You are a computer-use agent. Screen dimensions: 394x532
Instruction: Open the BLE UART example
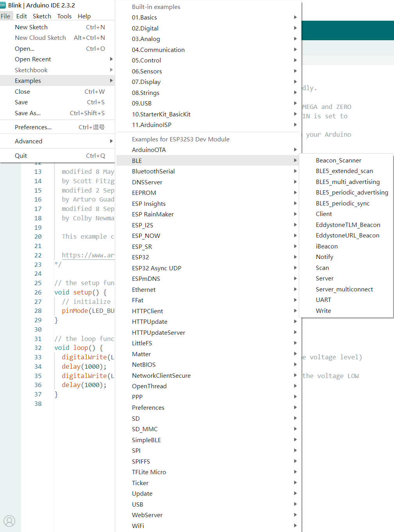pyautogui.click(x=323, y=300)
